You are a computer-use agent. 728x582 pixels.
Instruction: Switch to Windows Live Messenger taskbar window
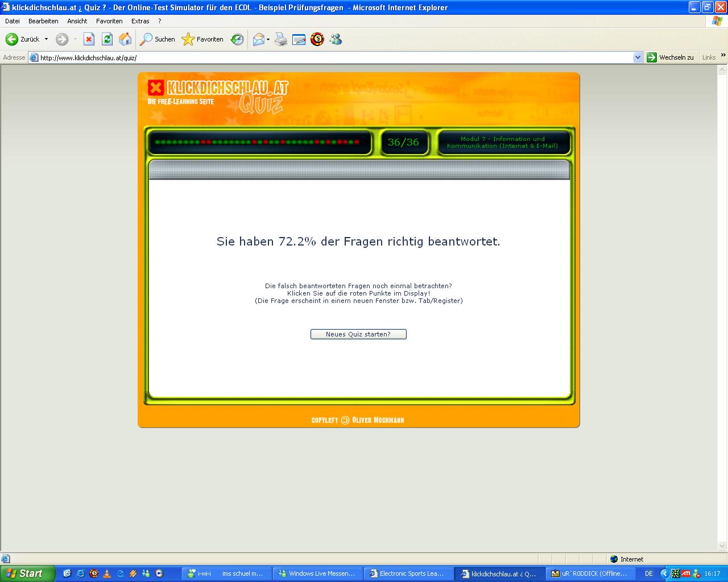pyautogui.click(x=317, y=573)
